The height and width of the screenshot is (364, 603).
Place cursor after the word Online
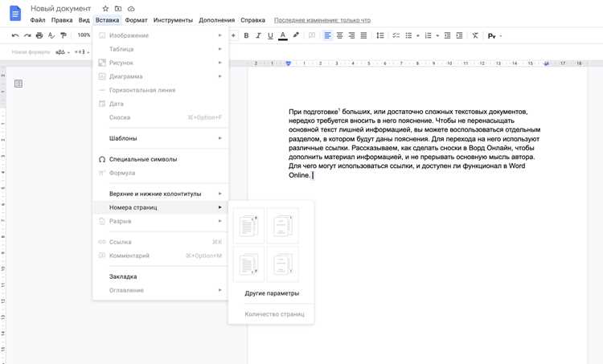pyautogui.click(x=311, y=175)
